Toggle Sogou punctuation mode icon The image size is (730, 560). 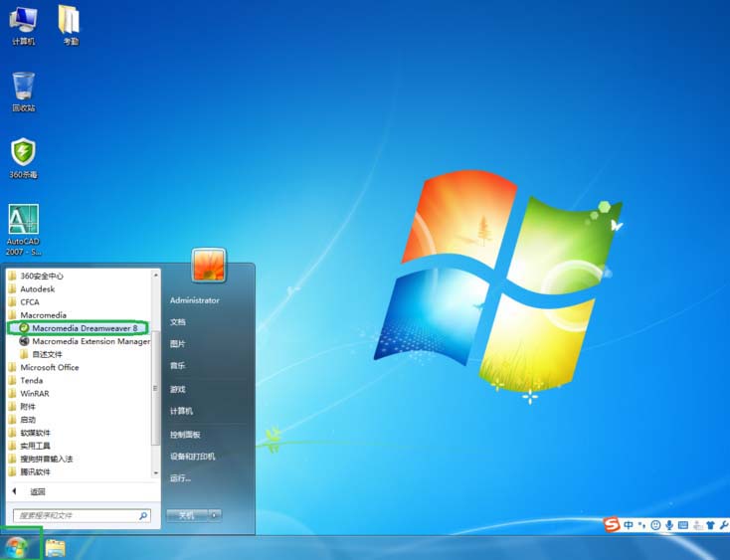pyautogui.click(x=641, y=525)
